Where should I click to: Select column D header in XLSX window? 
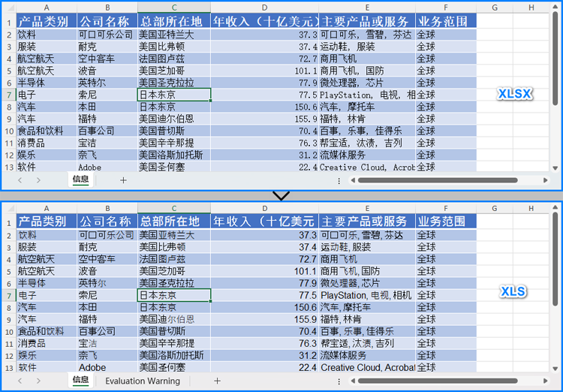[264, 8]
